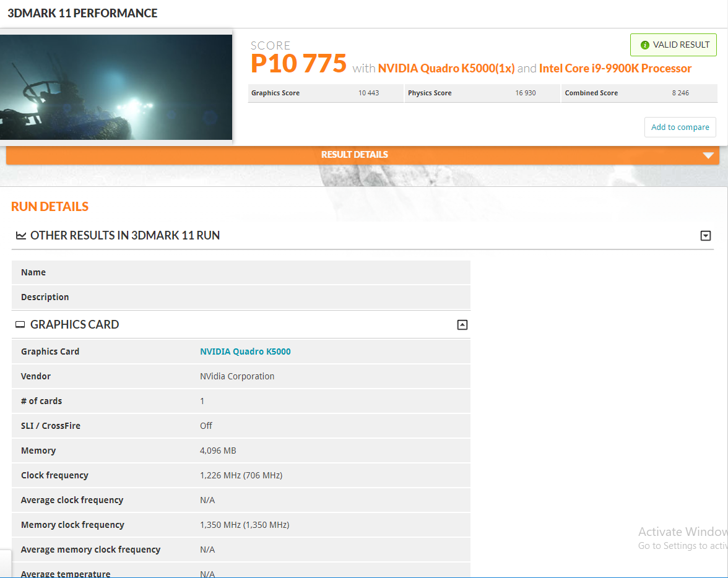728x578 pixels.
Task: Click the monitor icon beside Graphics Card heading
Action: tap(20, 324)
